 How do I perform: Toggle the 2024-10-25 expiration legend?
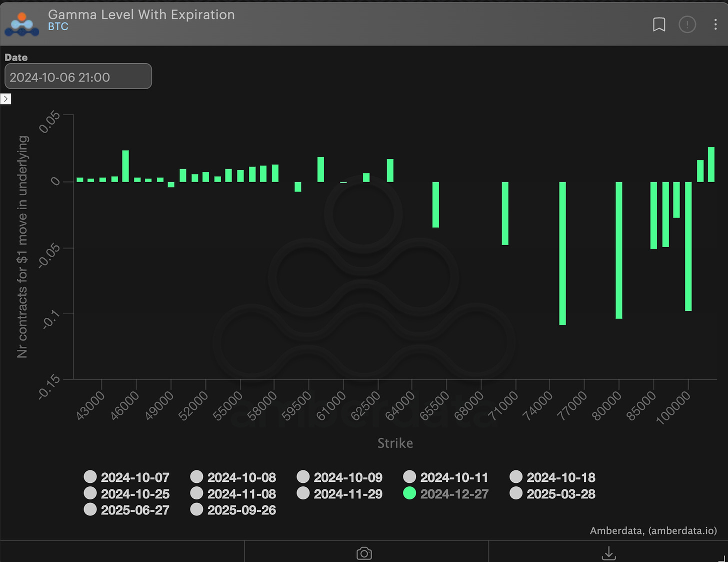pyautogui.click(x=127, y=493)
